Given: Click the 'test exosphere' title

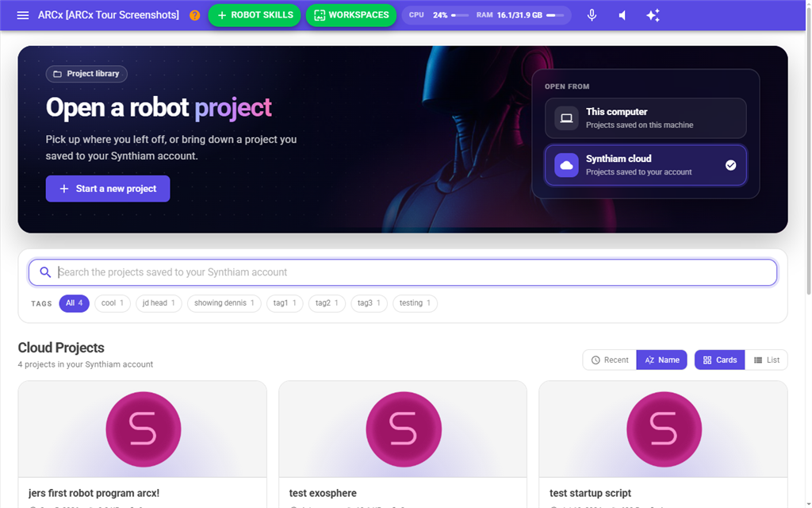Looking at the screenshot, I should [323, 493].
